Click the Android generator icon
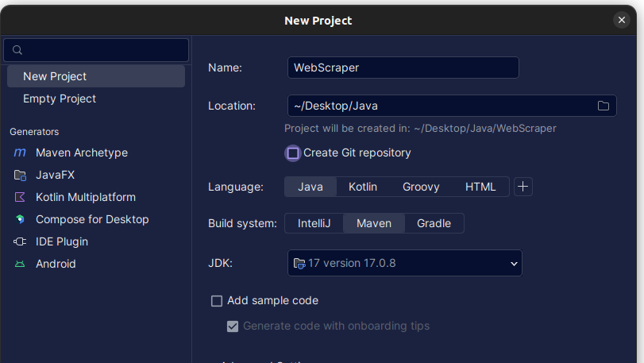 coord(20,264)
